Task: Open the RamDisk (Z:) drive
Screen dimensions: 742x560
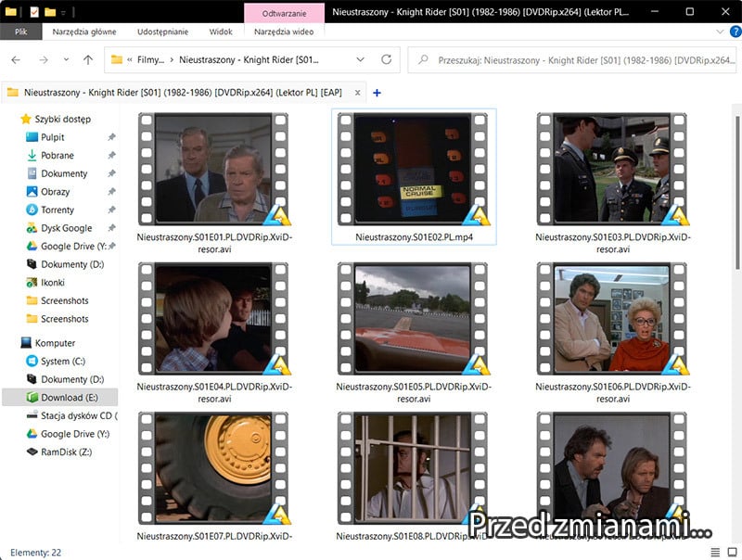Action: (x=66, y=452)
